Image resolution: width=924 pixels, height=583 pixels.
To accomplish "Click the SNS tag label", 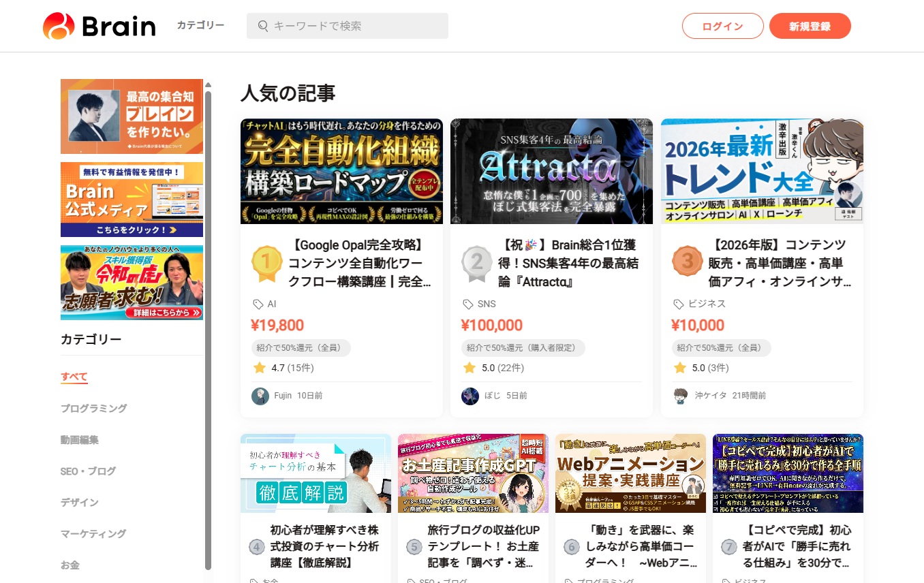I will (x=487, y=304).
